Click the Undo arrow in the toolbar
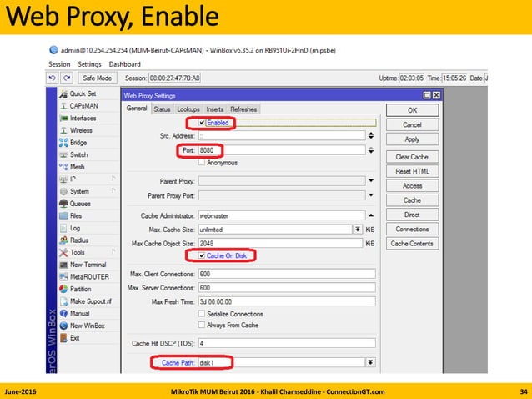Viewport: 532px width, 399px height. click(x=52, y=78)
